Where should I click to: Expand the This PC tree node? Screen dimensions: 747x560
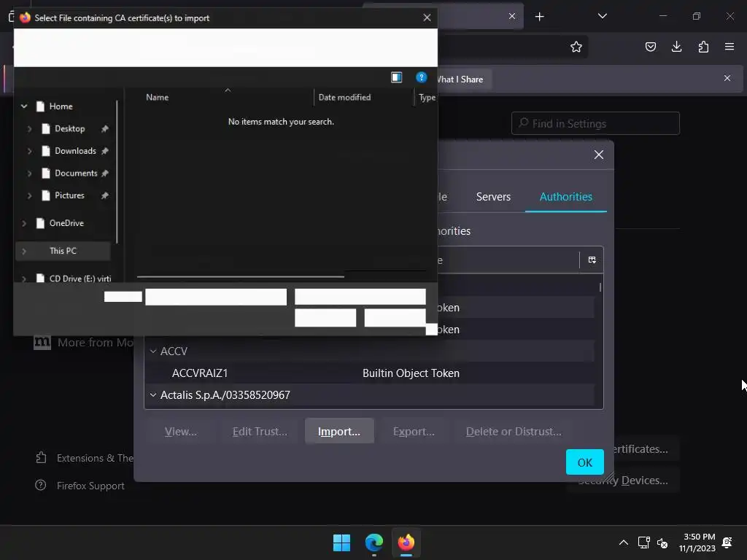click(x=24, y=251)
